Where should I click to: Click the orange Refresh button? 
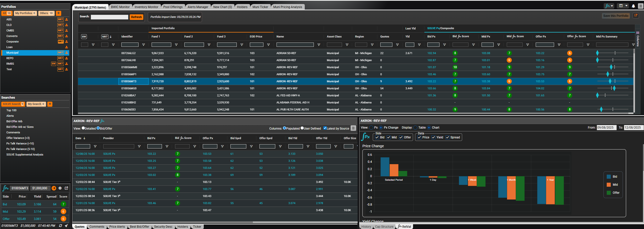pyautogui.click(x=136, y=17)
